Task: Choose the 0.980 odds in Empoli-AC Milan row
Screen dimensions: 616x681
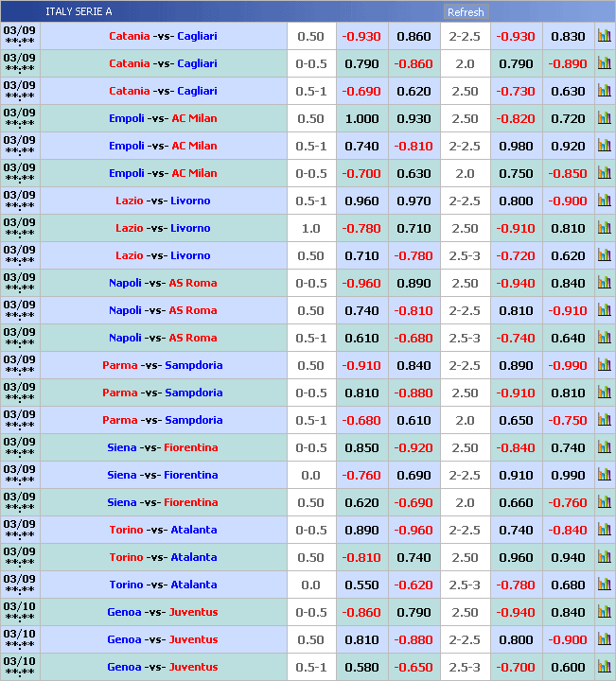Action: pyautogui.click(x=516, y=146)
